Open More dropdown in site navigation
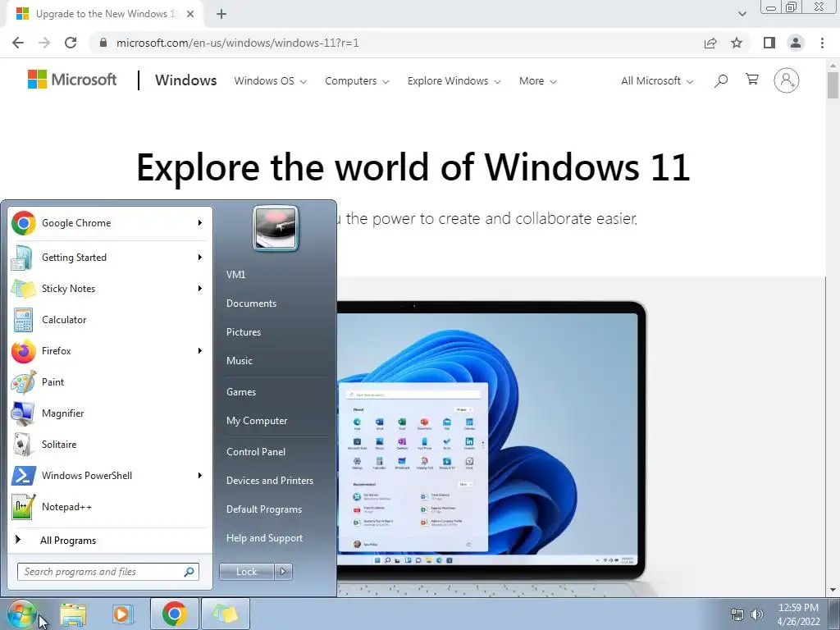Viewport: 840px width, 630px height. point(538,81)
